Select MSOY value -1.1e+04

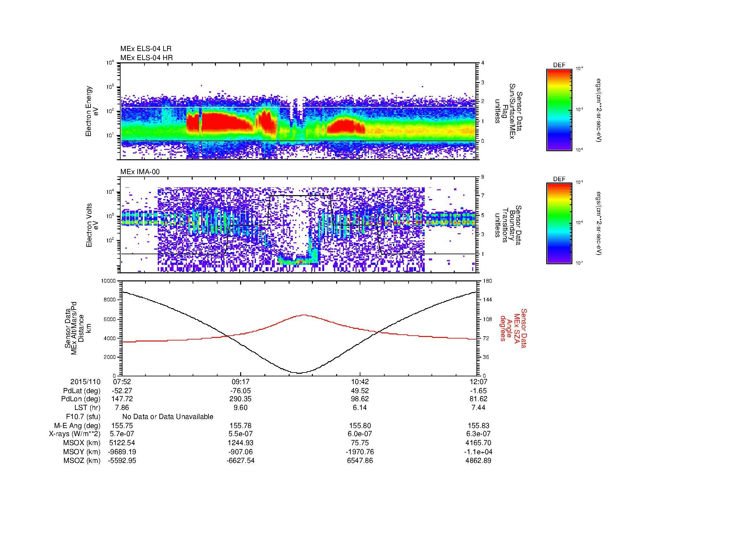click(x=479, y=452)
